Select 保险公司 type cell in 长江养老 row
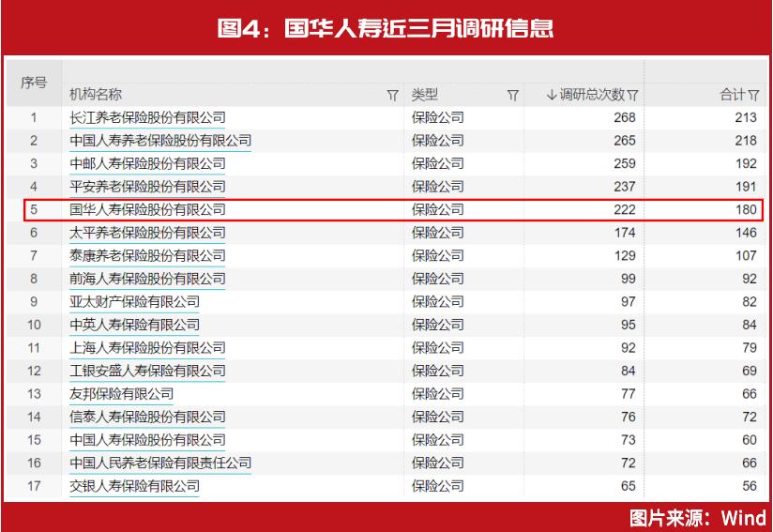This screenshot has width=773, height=532. point(438,117)
